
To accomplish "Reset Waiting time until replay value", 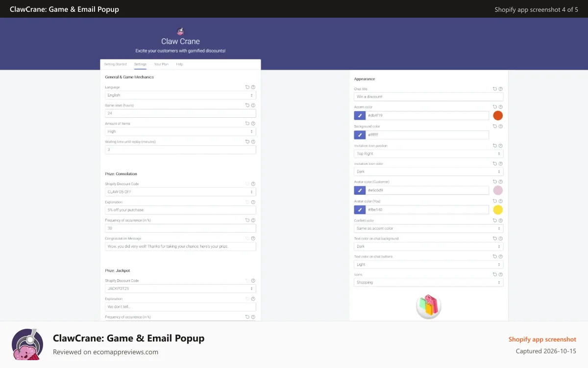I will (247, 141).
